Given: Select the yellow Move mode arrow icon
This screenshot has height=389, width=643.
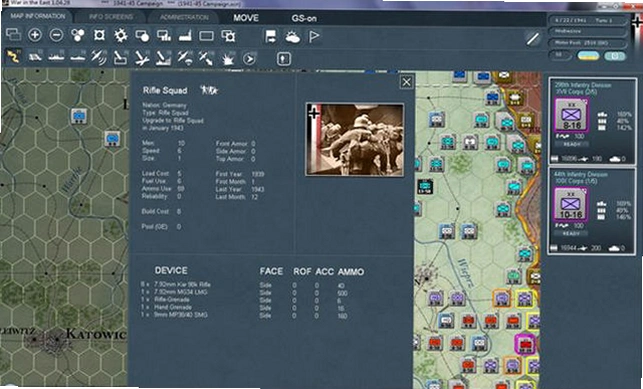Looking at the screenshot, I should (x=14, y=57).
